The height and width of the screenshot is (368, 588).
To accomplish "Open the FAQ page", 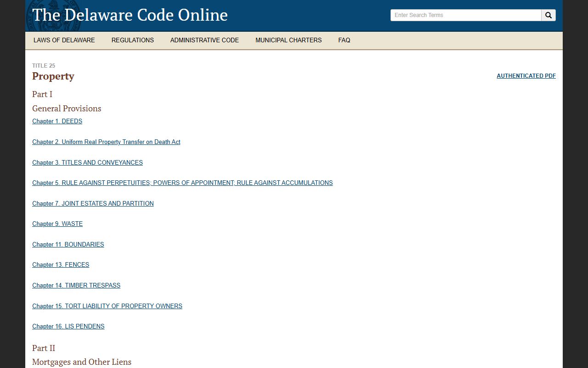I will pyautogui.click(x=344, y=40).
